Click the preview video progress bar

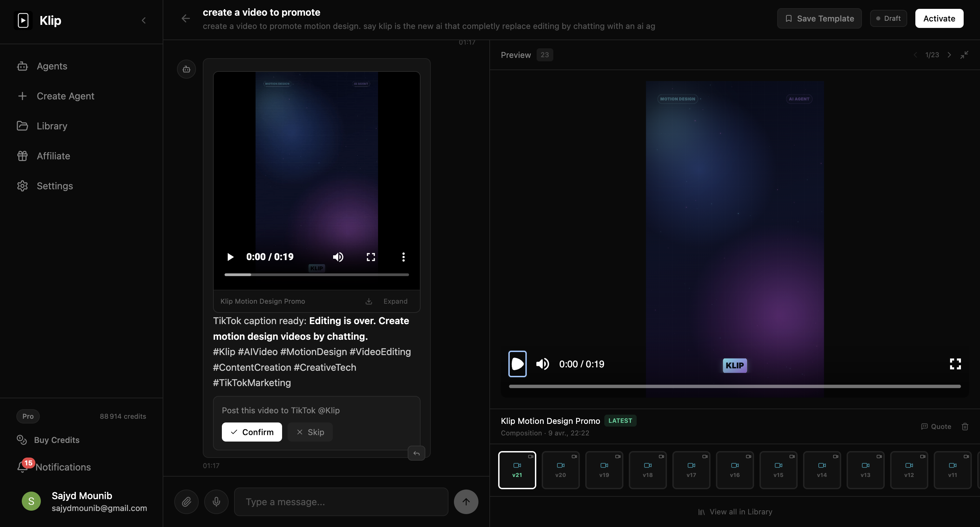tap(734, 386)
